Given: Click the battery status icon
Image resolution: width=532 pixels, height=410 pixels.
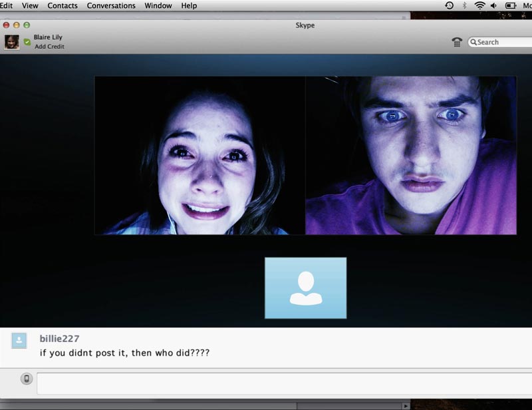Looking at the screenshot, I should 511,5.
